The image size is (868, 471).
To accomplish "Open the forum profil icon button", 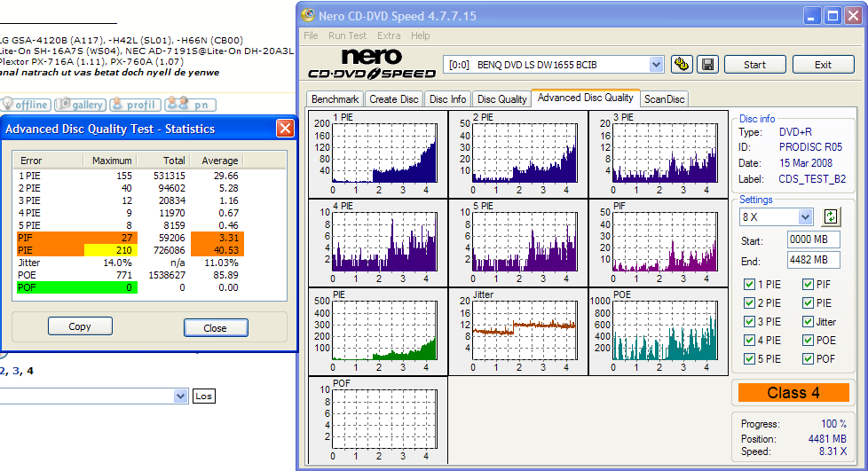I will click(x=135, y=105).
